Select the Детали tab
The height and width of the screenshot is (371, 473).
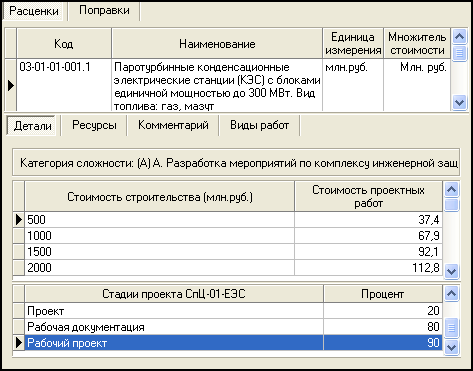coord(32,126)
